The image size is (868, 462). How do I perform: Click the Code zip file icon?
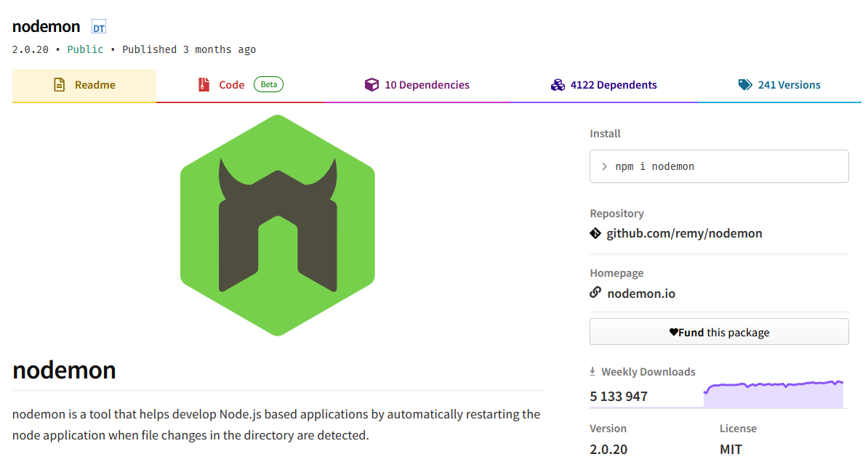pos(204,85)
